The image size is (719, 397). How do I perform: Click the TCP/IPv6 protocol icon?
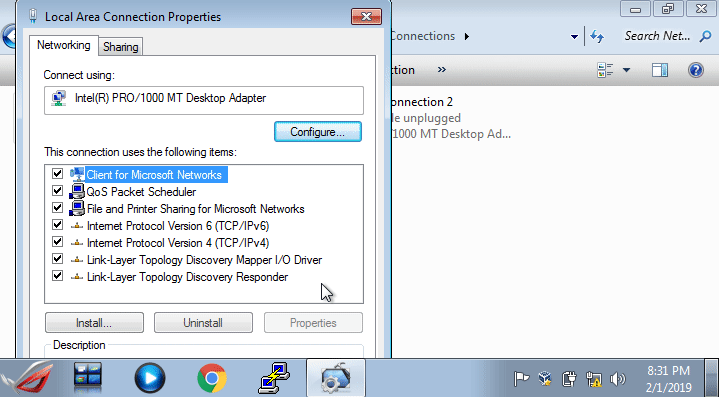[x=77, y=226]
